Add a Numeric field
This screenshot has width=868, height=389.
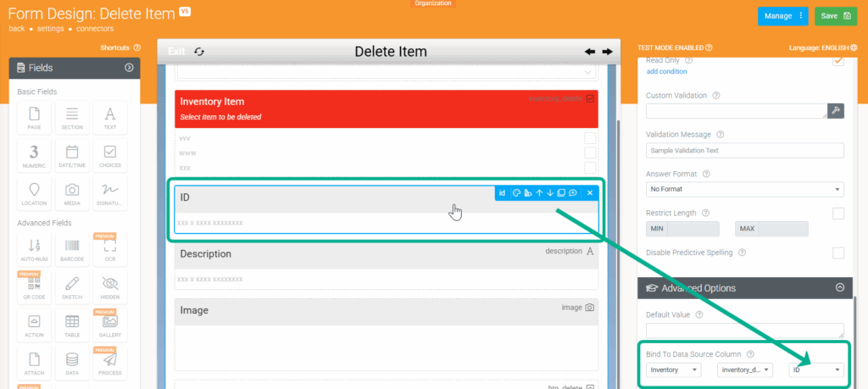pos(34,157)
